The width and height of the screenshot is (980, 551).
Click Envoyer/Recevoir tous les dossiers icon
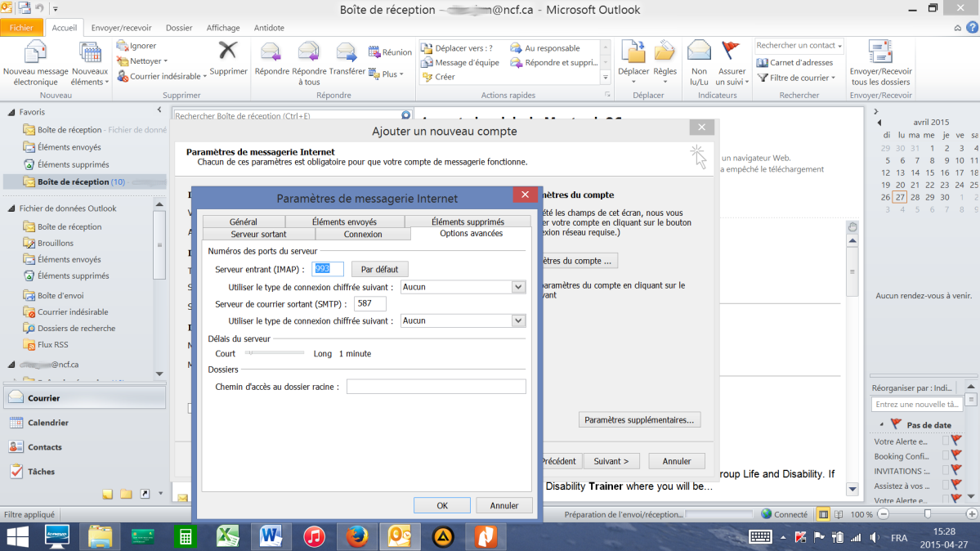880,52
